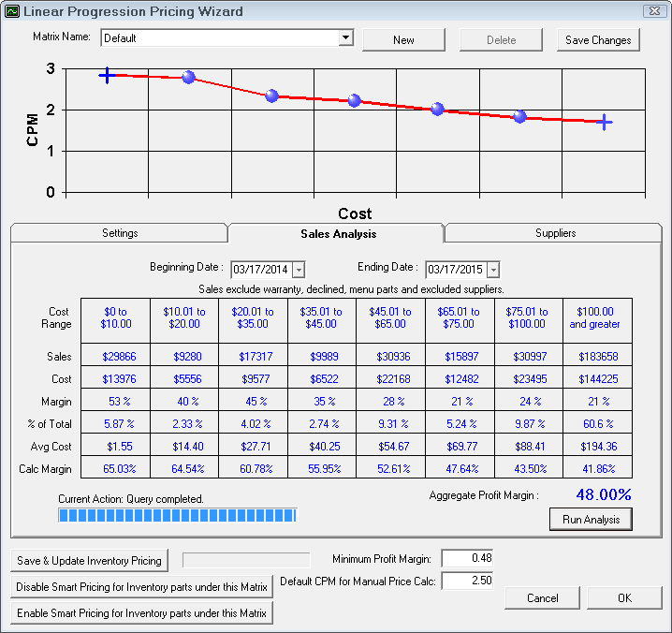The image size is (672, 633).
Task: Select the Sales Analysis tab
Action: click(x=338, y=233)
